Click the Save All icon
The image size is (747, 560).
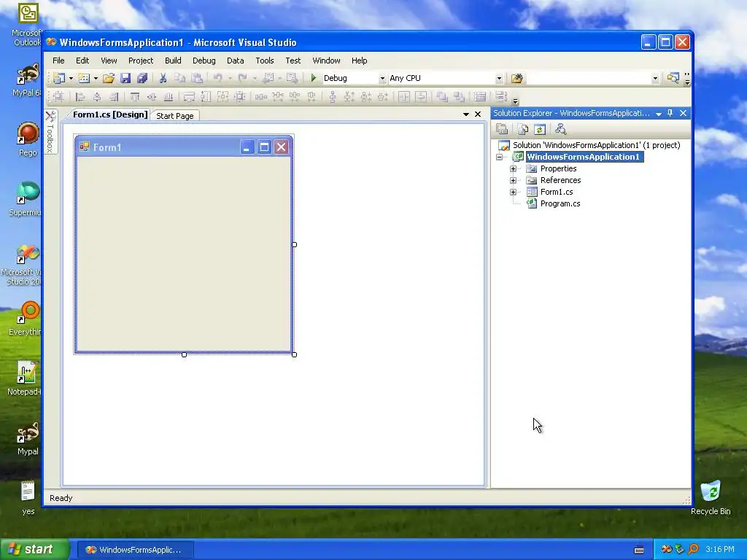pos(142,78)
